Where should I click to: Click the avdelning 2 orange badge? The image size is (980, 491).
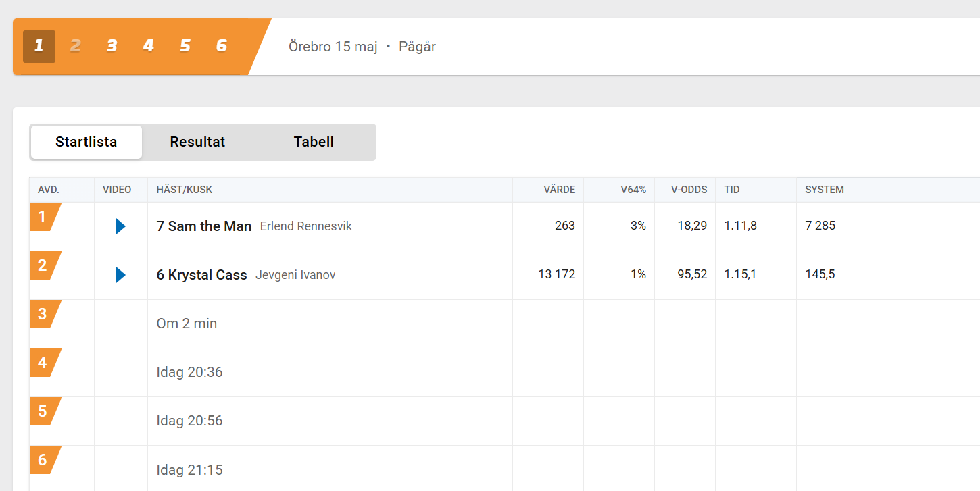45,265
